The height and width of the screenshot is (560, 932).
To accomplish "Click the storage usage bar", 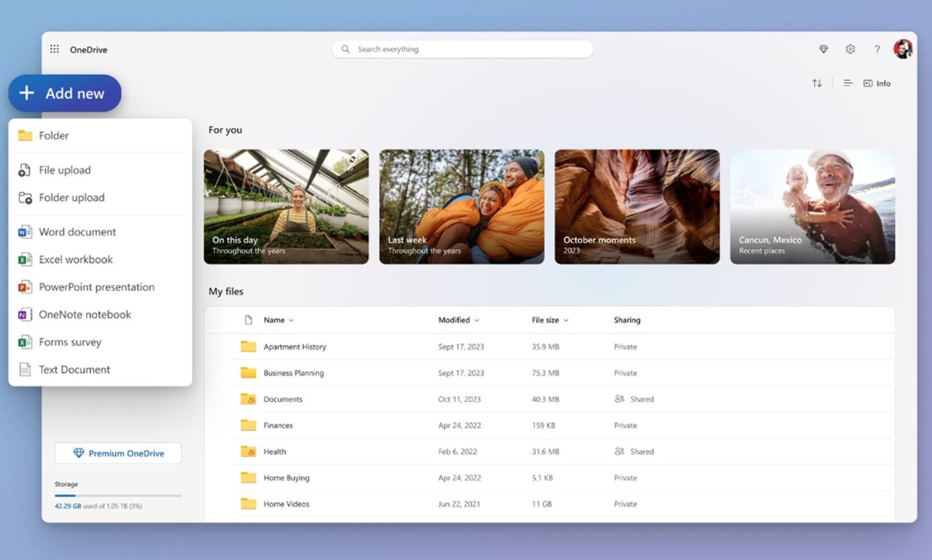I will (118, 495).
